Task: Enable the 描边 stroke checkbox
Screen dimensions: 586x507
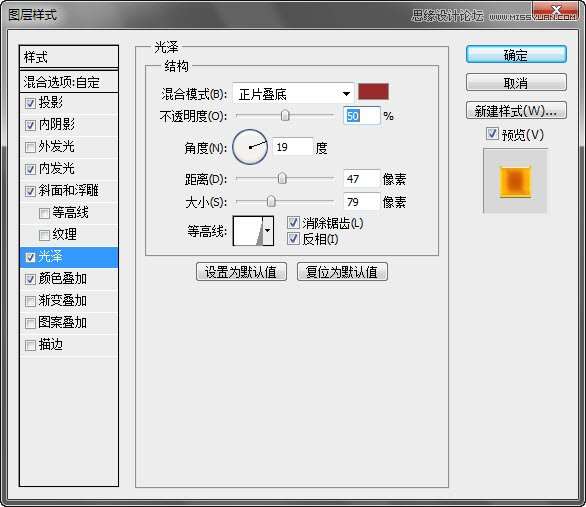Action: click(30, 345)
